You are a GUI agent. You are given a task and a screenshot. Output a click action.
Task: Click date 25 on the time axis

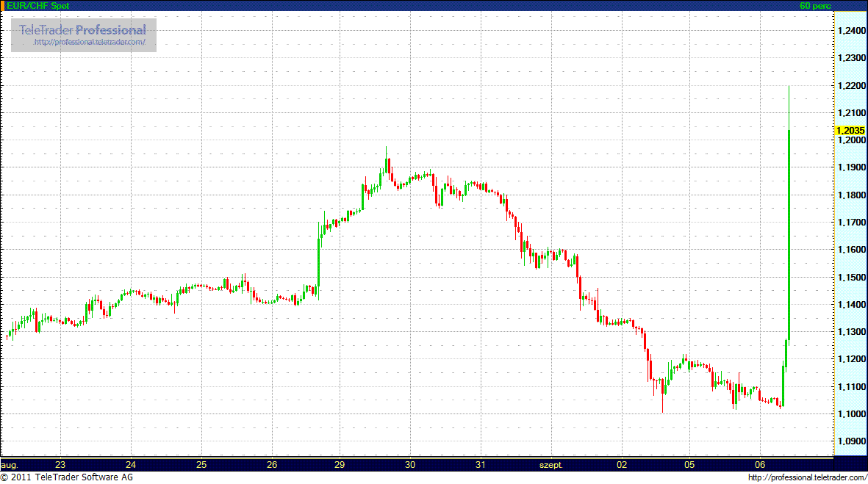pos(201,465)
